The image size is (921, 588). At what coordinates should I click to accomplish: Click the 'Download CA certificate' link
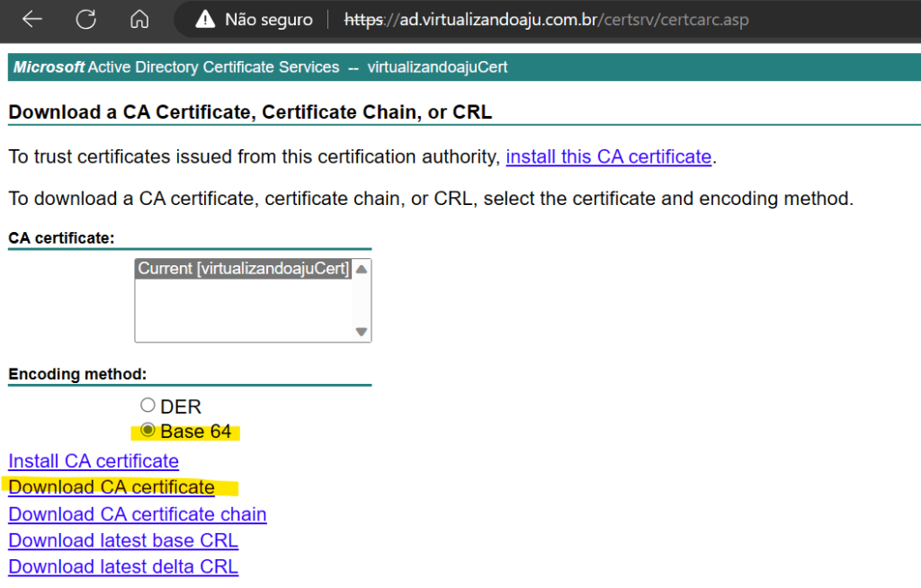tap(112, 487)
